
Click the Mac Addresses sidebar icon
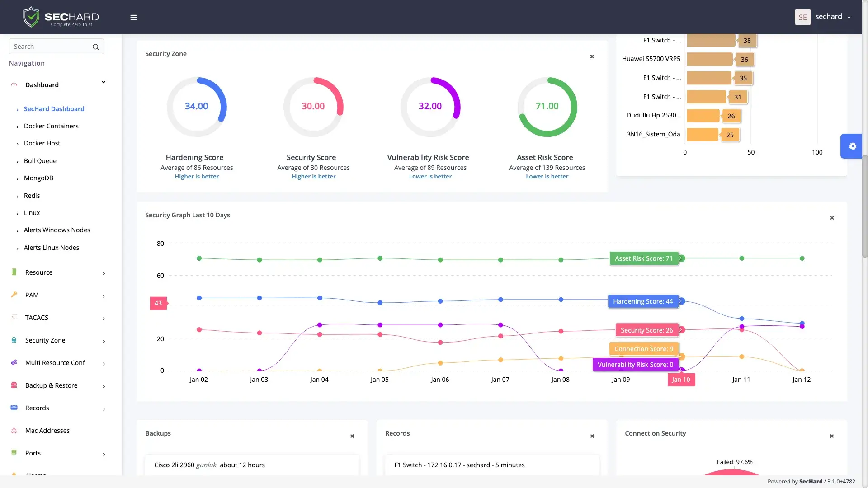(14, 430)
